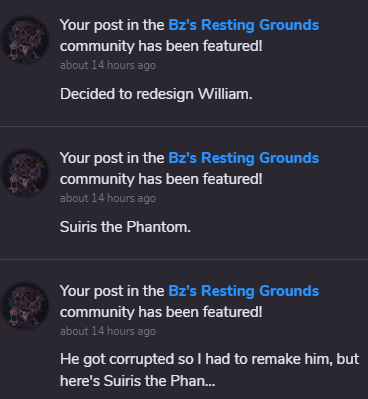
Task: Click the timestamp above 'Decided to redesign William.'
Action: [108, 65]
